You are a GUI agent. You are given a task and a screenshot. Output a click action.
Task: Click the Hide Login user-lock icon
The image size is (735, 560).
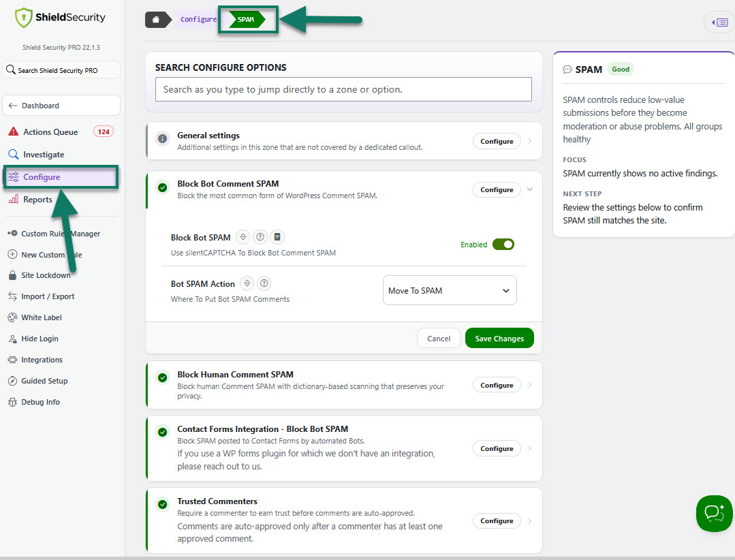12,339
